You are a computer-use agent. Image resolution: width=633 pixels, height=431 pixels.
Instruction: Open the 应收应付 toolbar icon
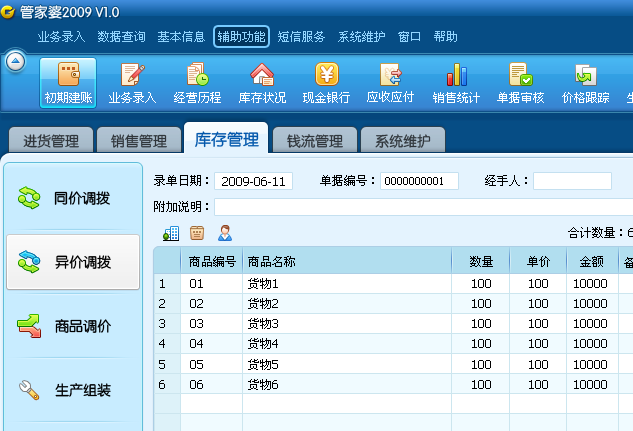pyautogui.click(x=390, y=83)
